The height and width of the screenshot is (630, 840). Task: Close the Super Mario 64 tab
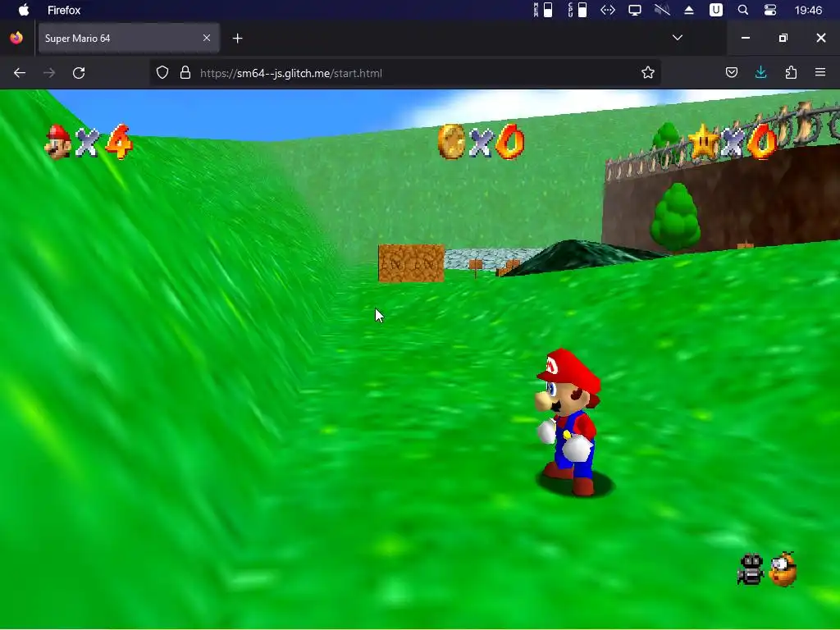pos(207,38)
